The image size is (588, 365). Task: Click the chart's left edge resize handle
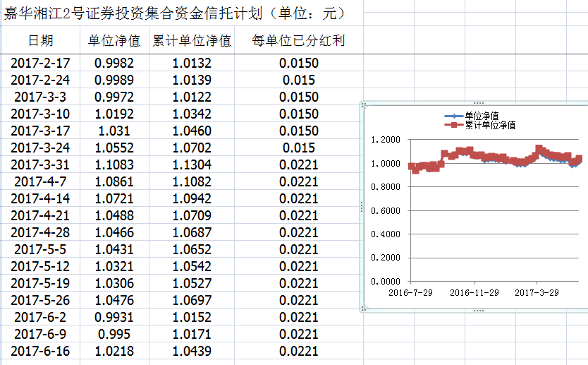362,206
